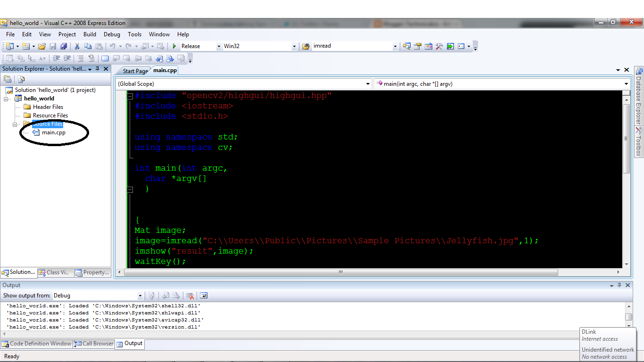
Task: Click the Save icon in the standard toolbar
Action: pos(53,46)
